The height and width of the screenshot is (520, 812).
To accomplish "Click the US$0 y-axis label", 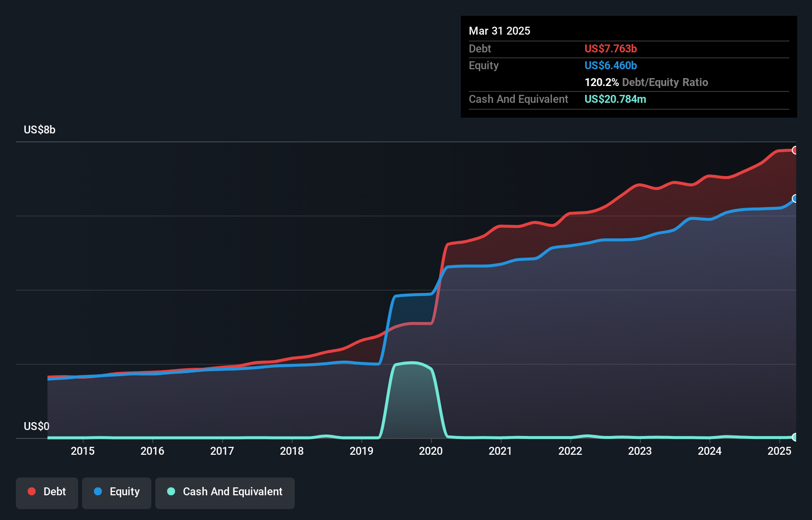I will [37, 427].
